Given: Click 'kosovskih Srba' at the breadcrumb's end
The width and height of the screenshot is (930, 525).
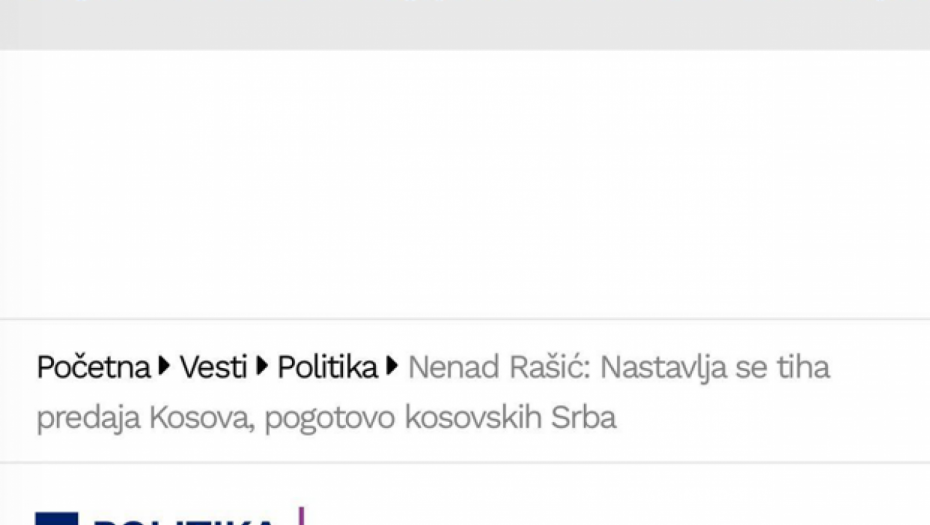Looking at the screenshot, I should point(510,418).
